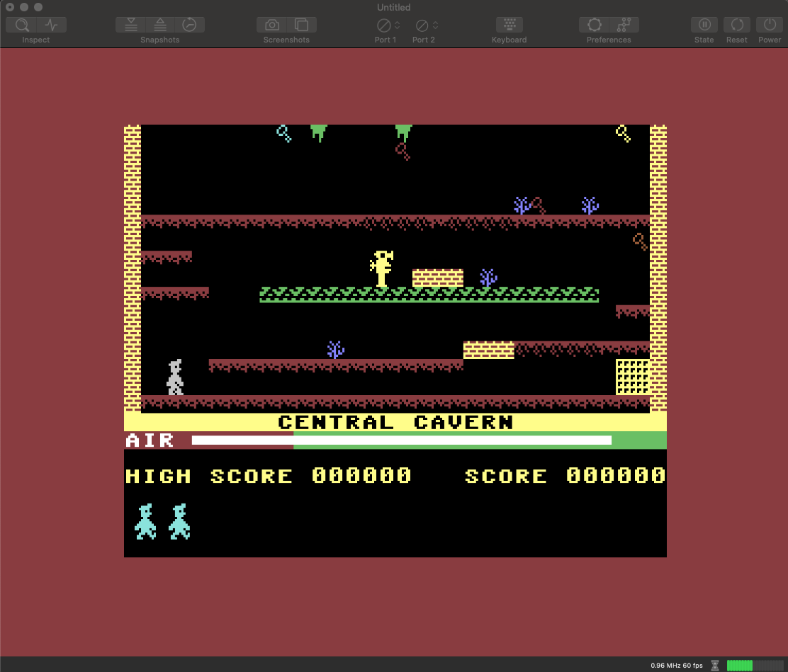Toggle warp mode hourglass icon
This screenshot has width=788, height=672.
(x=715, y=665)
